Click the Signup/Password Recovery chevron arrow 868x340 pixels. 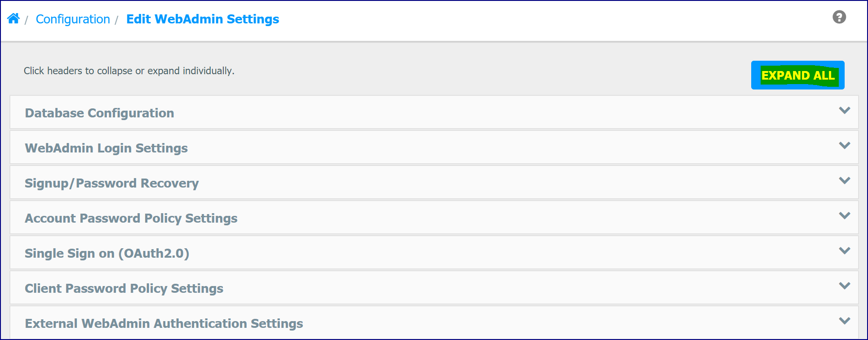pyautogui.click(x=844, y=181)
